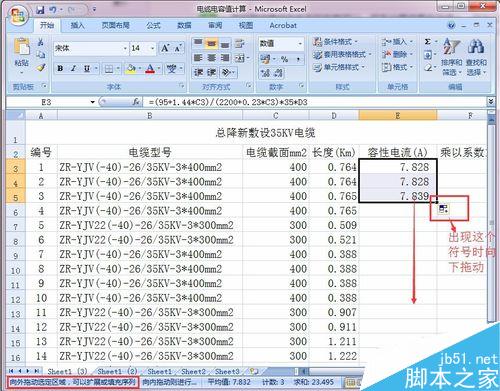Viewport: 500px width, 391px height.
Task: Undo the last action
Action: click(x=53, y=10)
